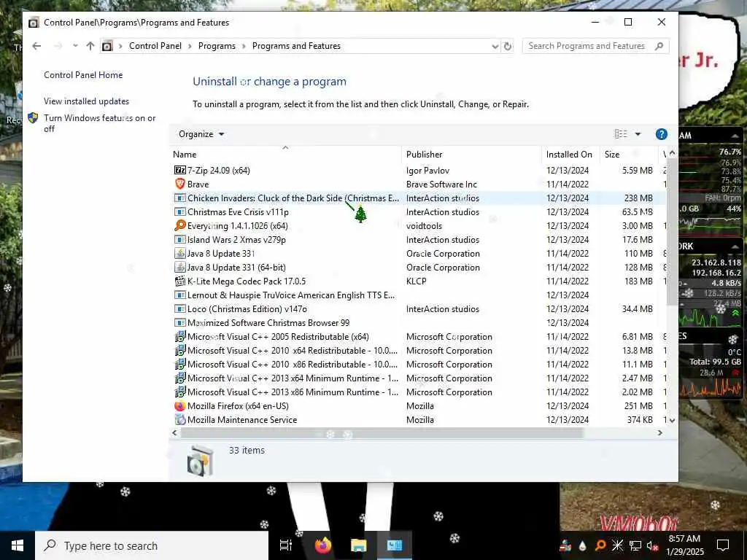Select Christmas Eve Crisis v111p row

[x=419, y=212]
